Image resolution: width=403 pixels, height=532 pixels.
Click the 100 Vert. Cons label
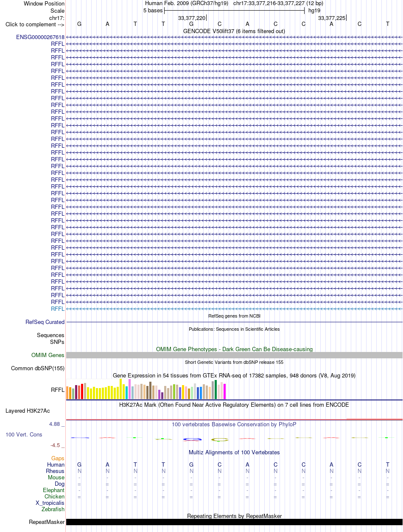tap(24, 435)
